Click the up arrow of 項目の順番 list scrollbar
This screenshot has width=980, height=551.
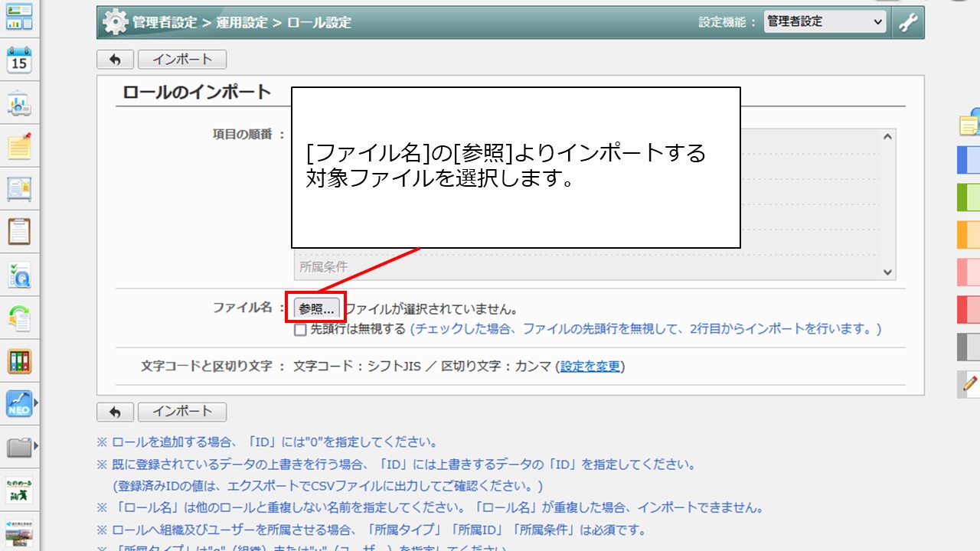point(887,137)
